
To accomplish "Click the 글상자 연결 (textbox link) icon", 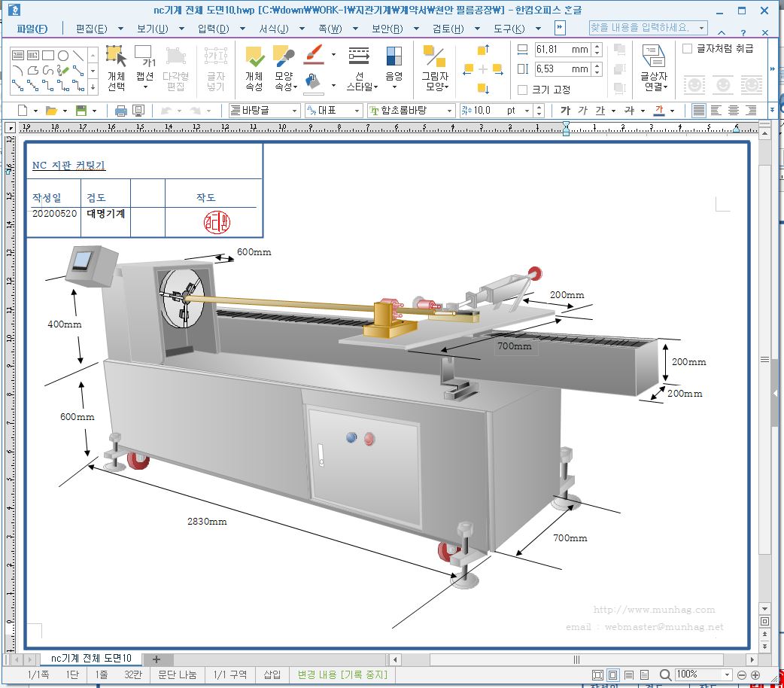I will pos(653,68).
